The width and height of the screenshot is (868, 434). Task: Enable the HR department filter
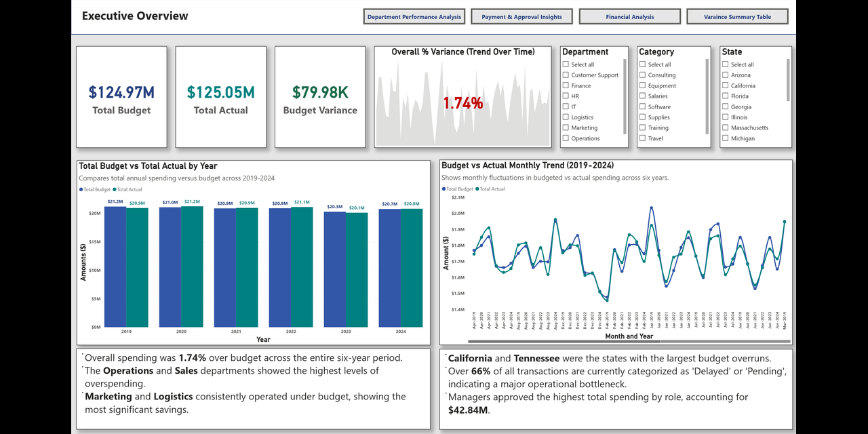566,96
